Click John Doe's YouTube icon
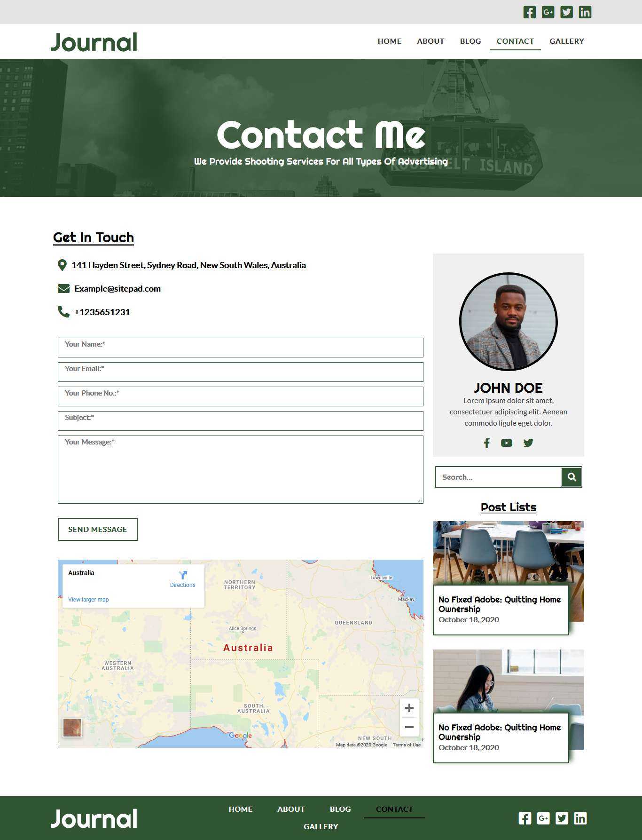The height and width of the screenshot is (840, 642). [506, 443]
